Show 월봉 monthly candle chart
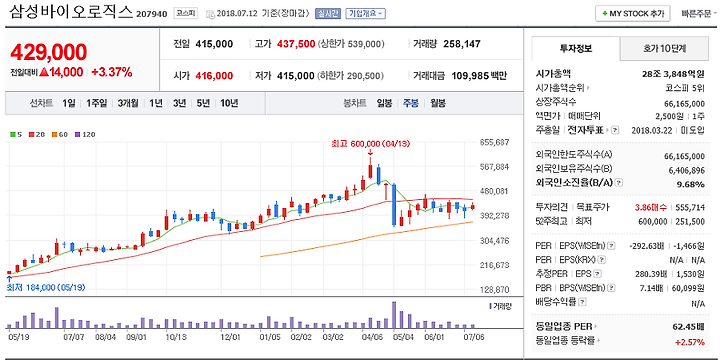 [438, 103]
